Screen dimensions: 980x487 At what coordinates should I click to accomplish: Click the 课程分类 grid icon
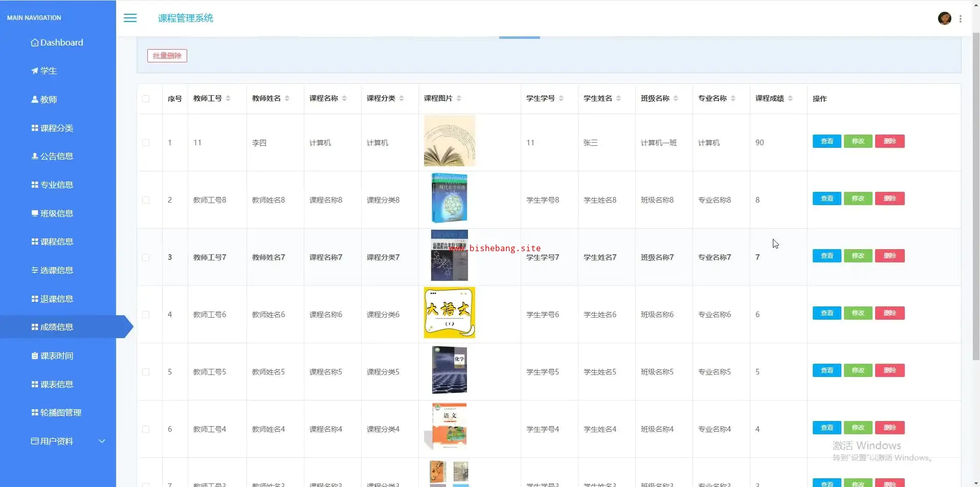35,128
